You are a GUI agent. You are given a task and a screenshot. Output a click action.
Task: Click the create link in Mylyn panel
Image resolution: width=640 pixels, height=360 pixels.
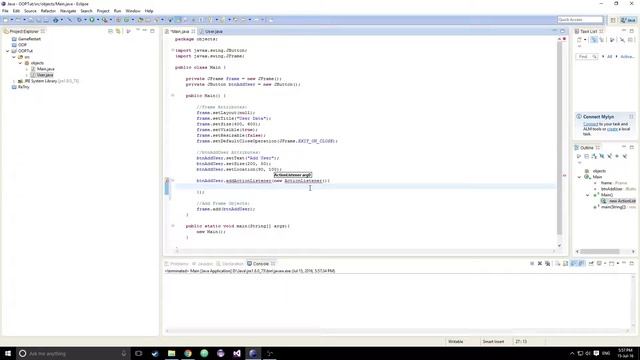click(612, 129)
